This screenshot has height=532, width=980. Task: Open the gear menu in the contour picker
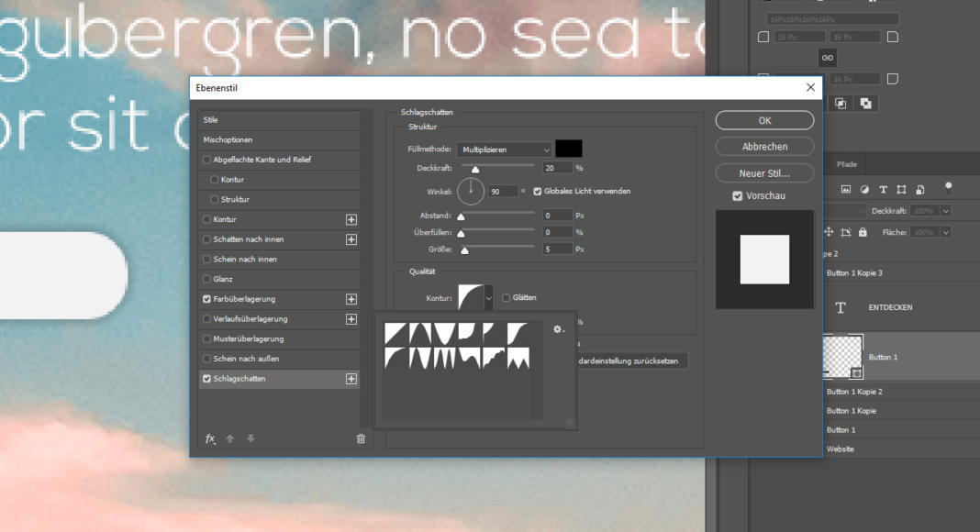556,327
